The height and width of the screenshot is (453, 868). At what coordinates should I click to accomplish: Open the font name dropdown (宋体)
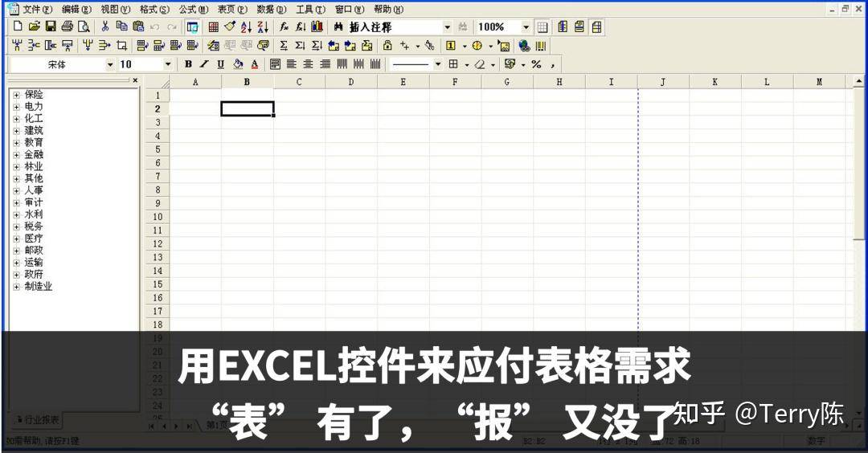tap(110, 65)
